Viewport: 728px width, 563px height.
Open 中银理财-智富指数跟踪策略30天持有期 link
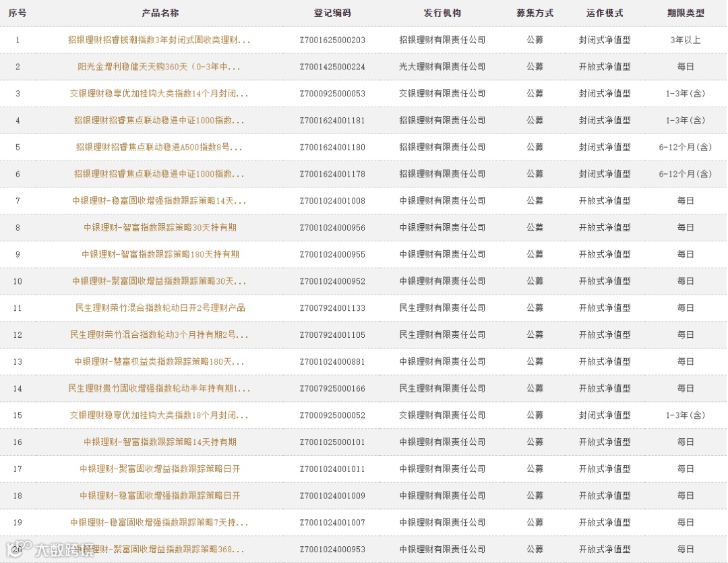click(160, 228)
